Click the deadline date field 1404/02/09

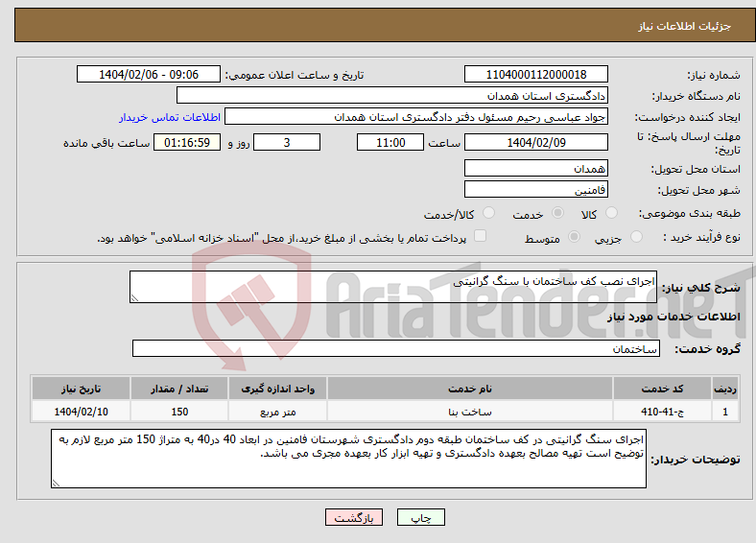[536, 142]
